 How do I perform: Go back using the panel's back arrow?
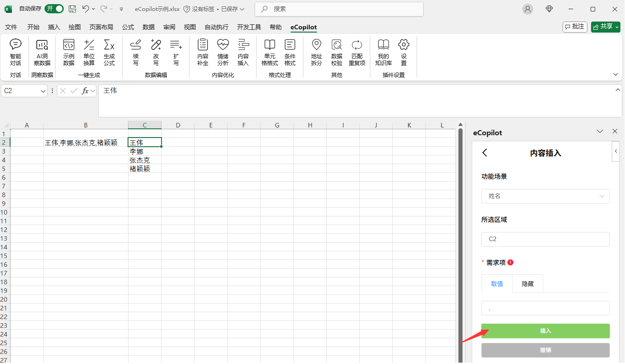coord(485,153)
